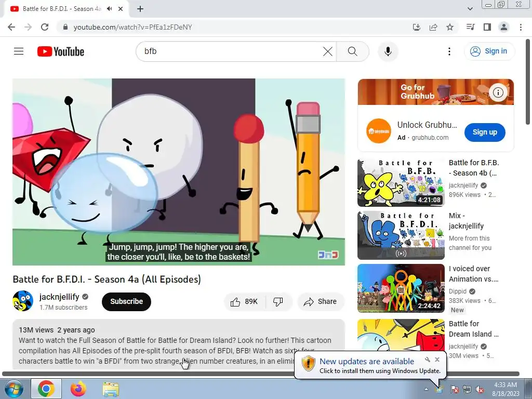Screen dimensions: 532x399
Task: Expand the tab search dropdown arrow
Action: pos(470,9)
